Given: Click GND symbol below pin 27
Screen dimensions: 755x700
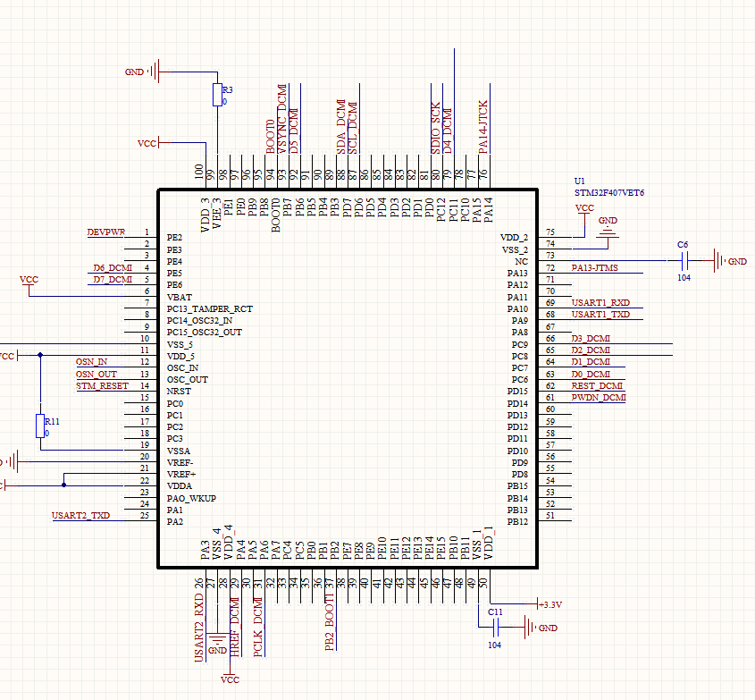Looking at the screenshot, I should point(218,637).
